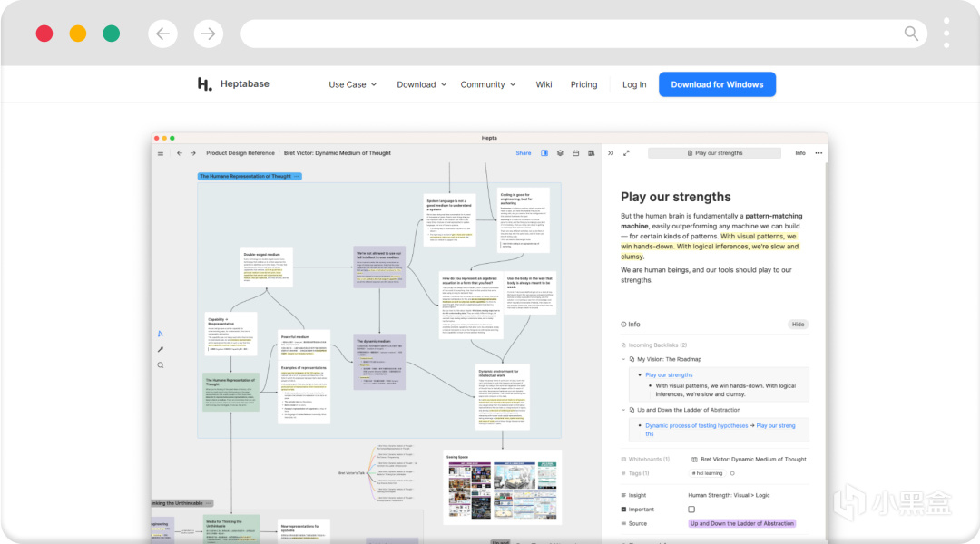The width and height of the screenshot is (980, 544).
Task: Tick the Important checkbox
Action: point(691,510)
